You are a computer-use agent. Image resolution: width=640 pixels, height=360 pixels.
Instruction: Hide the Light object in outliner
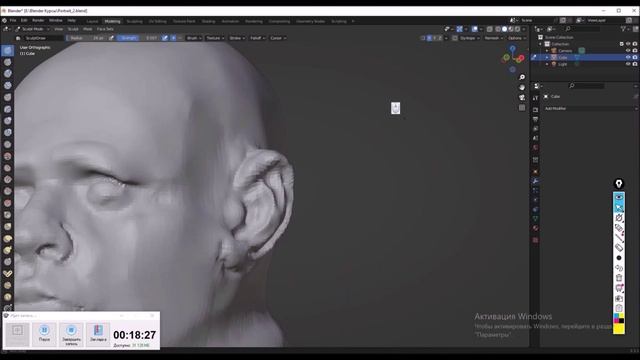pos(628,64)
